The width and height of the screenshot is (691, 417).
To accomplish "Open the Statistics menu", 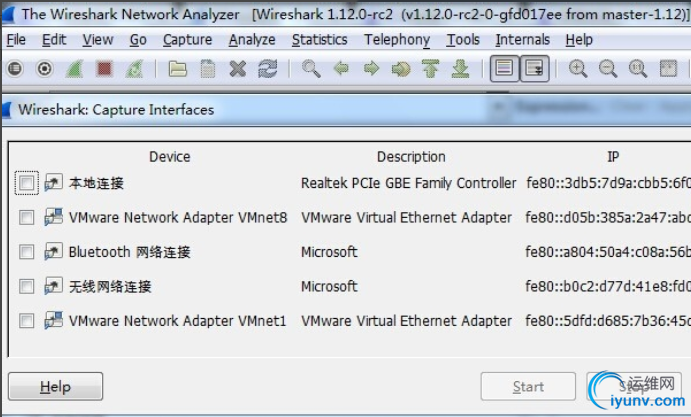I will tap(319, 40).
